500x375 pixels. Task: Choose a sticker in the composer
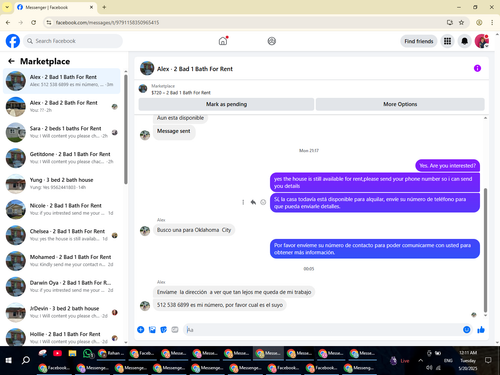[163, 330]
